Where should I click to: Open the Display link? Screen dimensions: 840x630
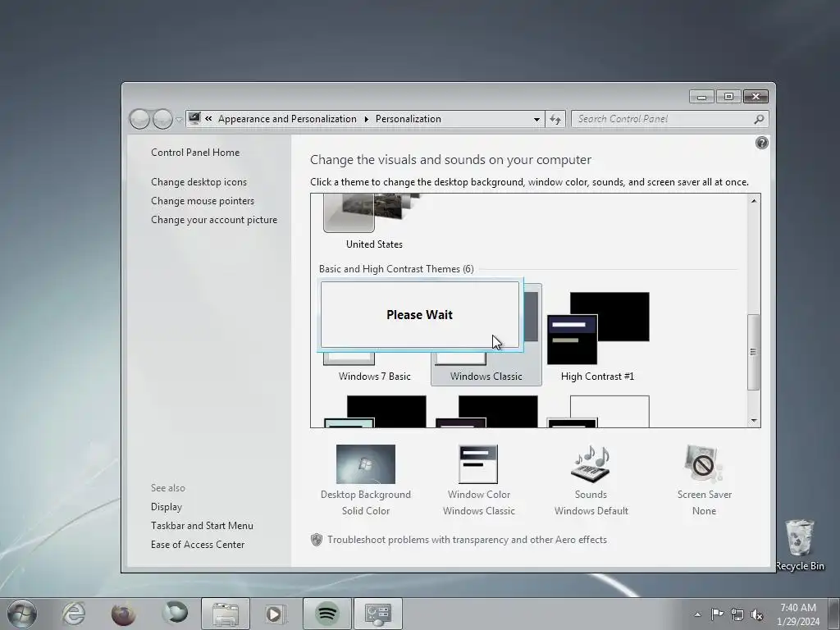166,507
